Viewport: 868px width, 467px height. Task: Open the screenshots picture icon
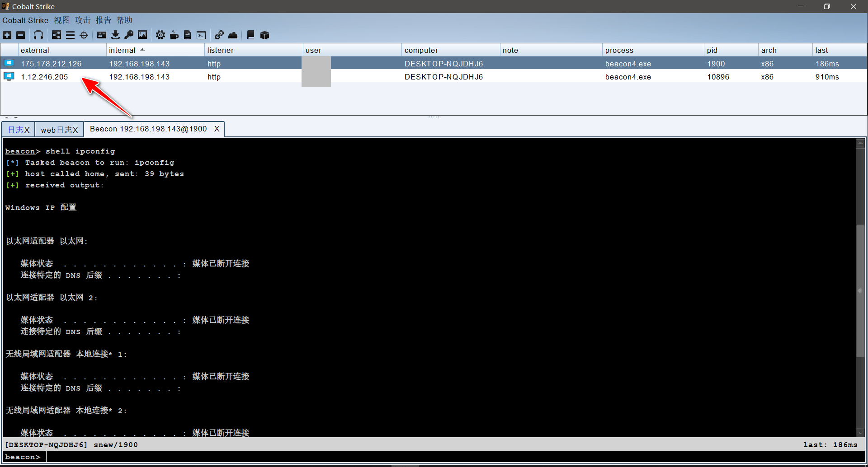pos(142,35)
